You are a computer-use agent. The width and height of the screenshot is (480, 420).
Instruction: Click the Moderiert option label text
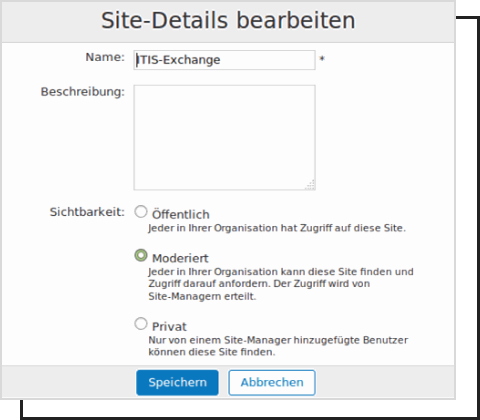(x=180, y=258)
